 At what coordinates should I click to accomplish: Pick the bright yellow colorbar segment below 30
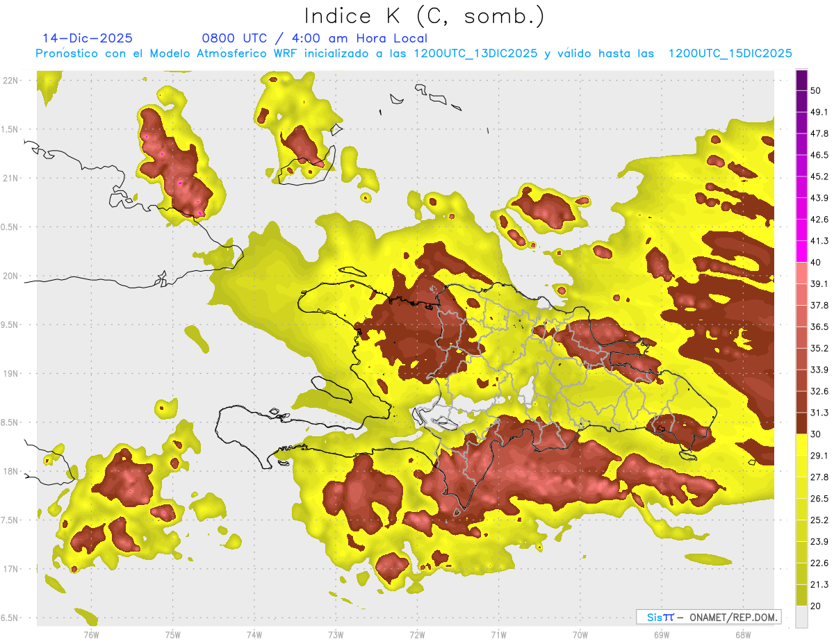801,445
